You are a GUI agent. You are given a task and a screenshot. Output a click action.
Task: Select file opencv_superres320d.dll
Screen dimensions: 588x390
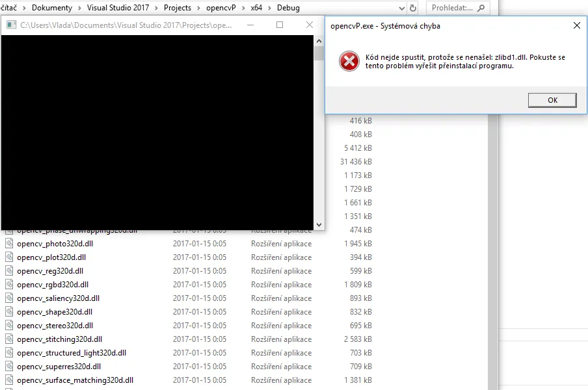pyautogui.click(x=59, y=367)
